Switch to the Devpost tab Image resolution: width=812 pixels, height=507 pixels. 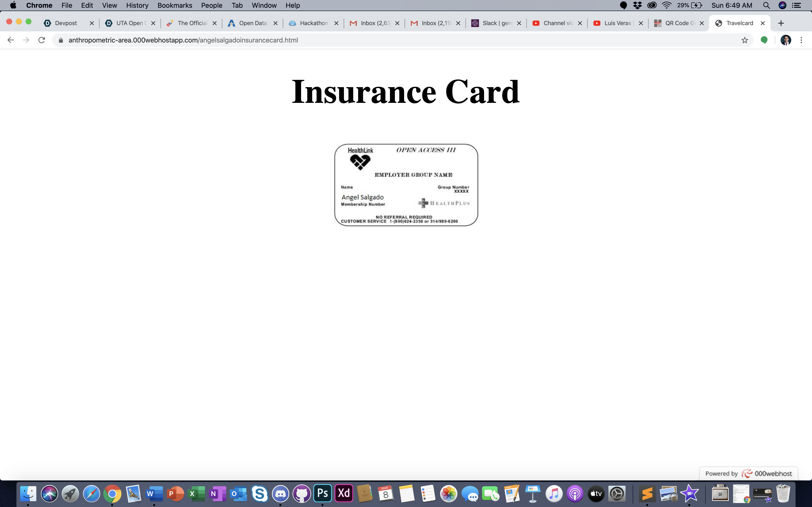click(x=66, y=23)
